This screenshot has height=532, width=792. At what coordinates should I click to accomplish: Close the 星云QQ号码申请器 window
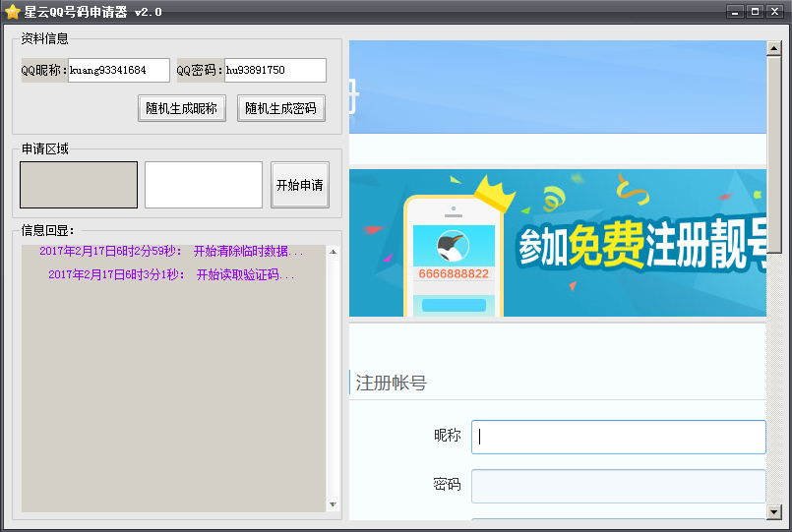point(774,11)
